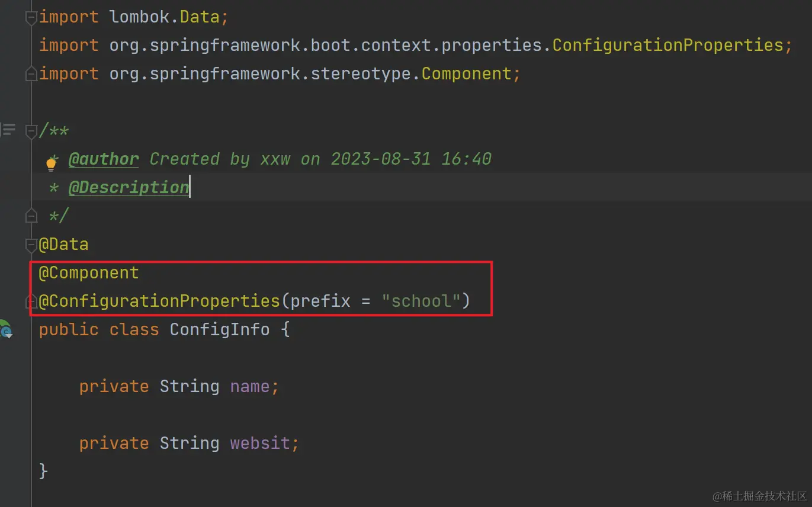812x507 pixels.
Task: Collapse the Javadoc comment at its opening
Action: tap(31, 131)
